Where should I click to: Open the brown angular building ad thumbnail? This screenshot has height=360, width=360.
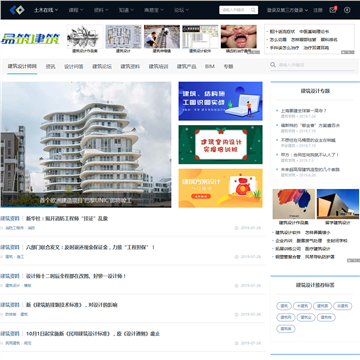click(x=338, y=204)
